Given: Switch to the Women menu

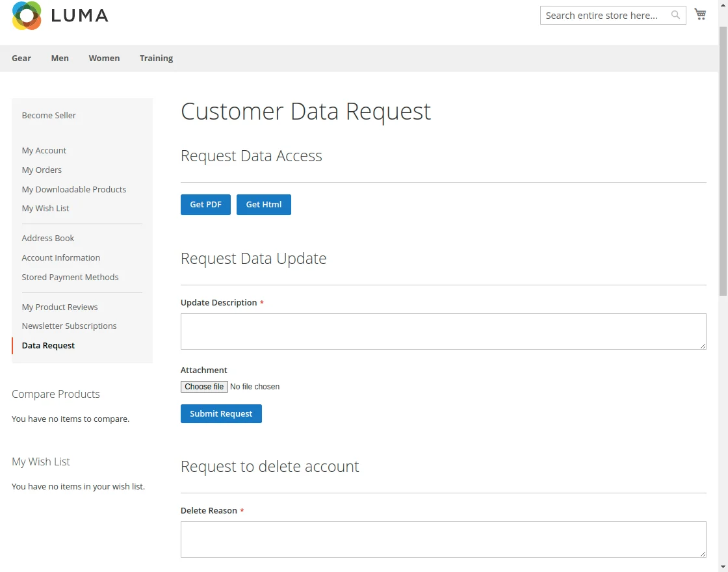Looking at the screenshot, I should coord(104,58).
